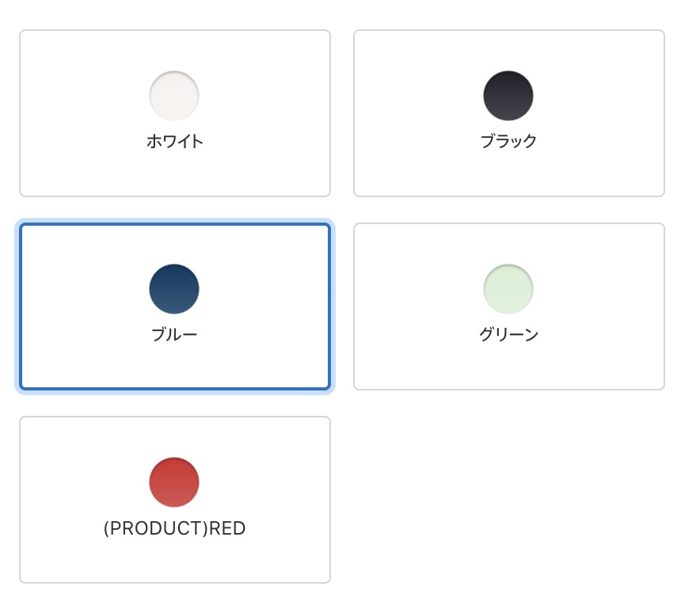Select the black color swatch circle

[508, 96]
